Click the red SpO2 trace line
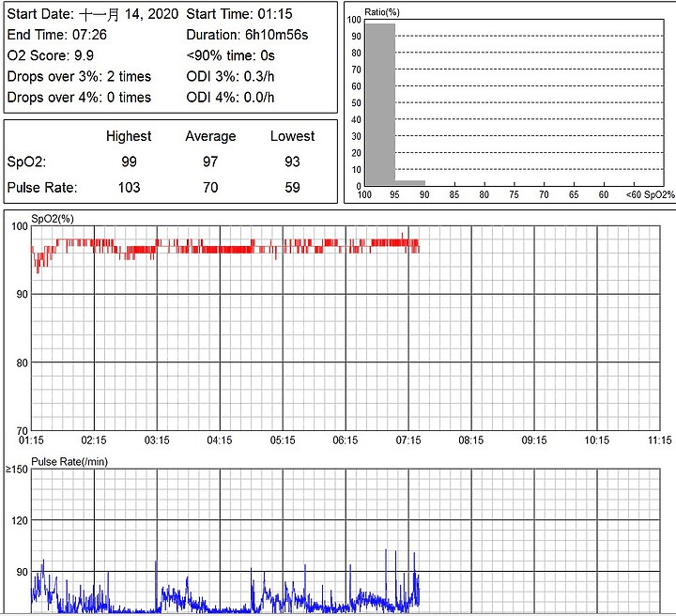This screenshot has height=616, width=676. pyautogui.click(x=224, y=249)
